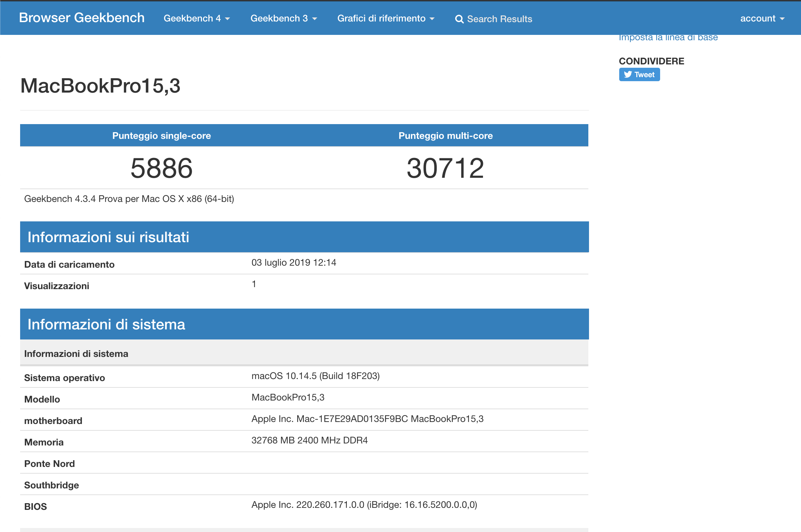Select the single-core score 5886

click(161, 168)
